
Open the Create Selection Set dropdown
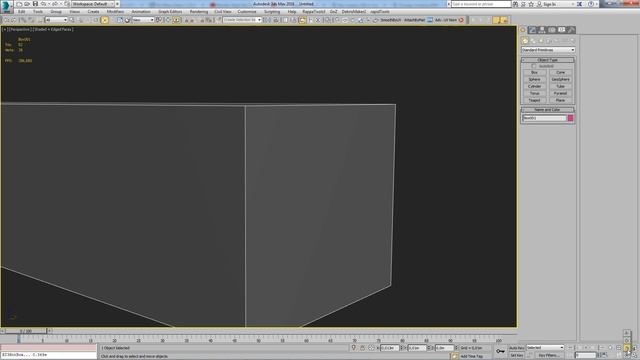click(x=242, y=20)
